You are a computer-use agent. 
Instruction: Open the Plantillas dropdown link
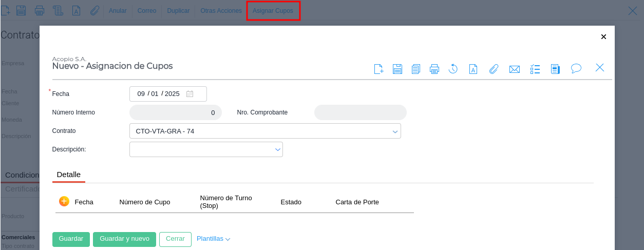(x=213, y=239)
